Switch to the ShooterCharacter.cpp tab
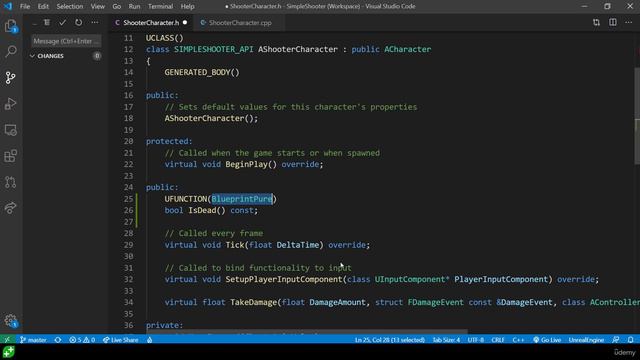Screen dimensions: 640x360 [x=240, y=23]
